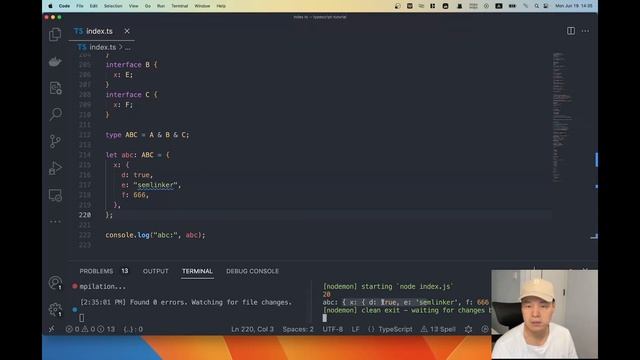The height and width of the screenshot is (360, 640).
Task: Change encoding via 'UTF-8' status item
Action: (333, 329)
